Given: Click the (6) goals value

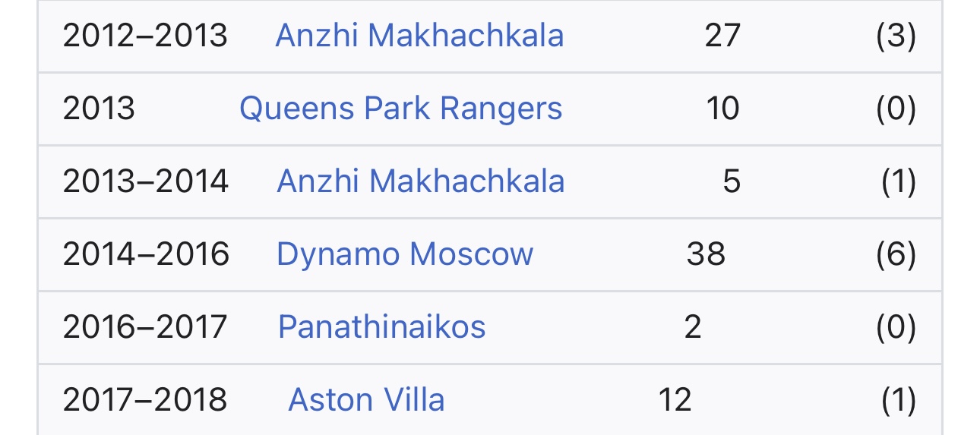Looking at the screenshot, I should pos(896,254).
